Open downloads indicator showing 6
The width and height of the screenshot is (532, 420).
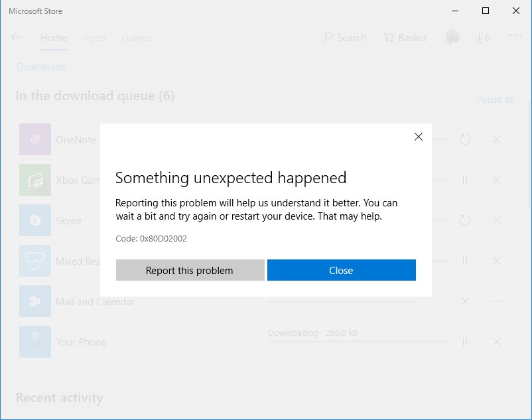482,37
